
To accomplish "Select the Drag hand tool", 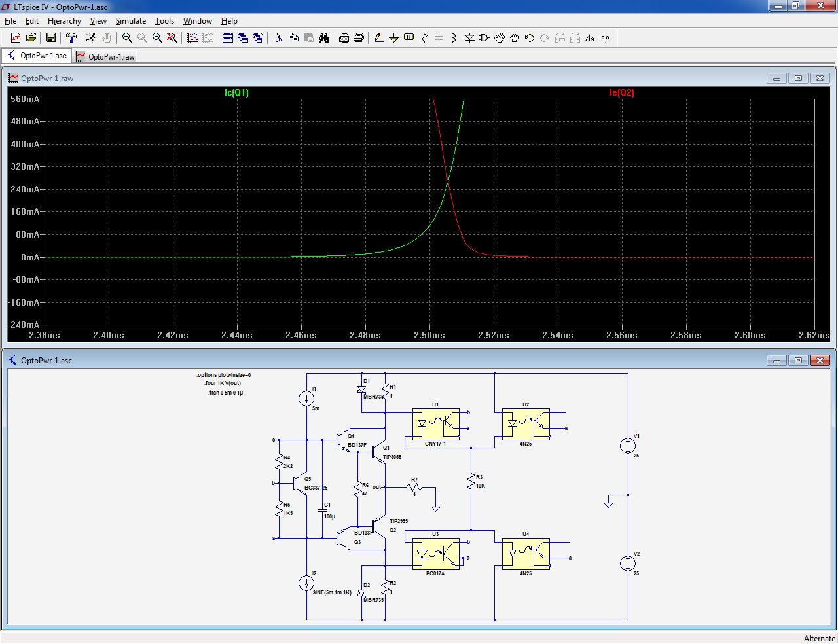I will (x=515, y=38).
